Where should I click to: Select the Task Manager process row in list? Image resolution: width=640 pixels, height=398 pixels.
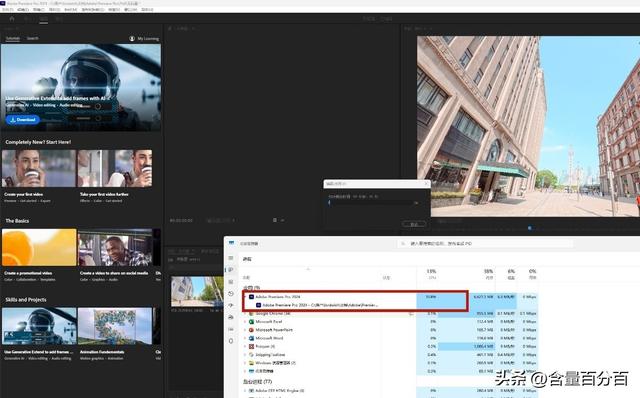(x=390, y=371)
